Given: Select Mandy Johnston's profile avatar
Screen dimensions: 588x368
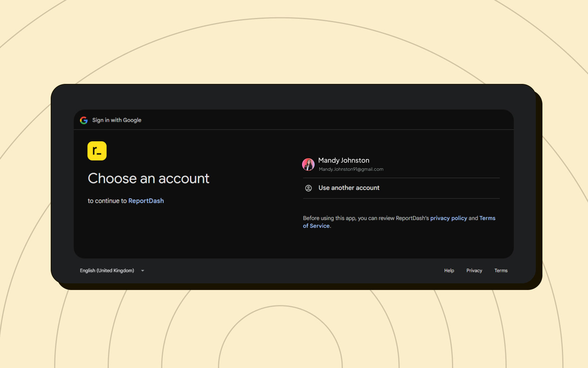Looking at the screenshot, I should pos(308,164).
